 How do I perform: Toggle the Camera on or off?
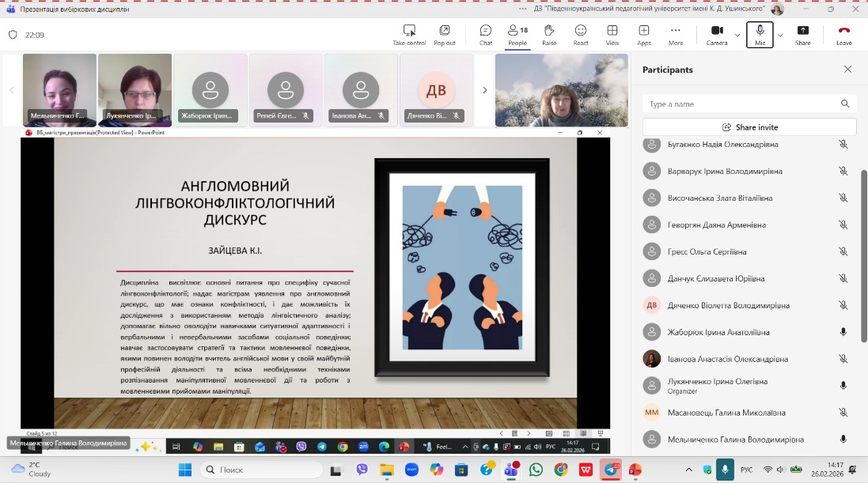click(716, 34)
